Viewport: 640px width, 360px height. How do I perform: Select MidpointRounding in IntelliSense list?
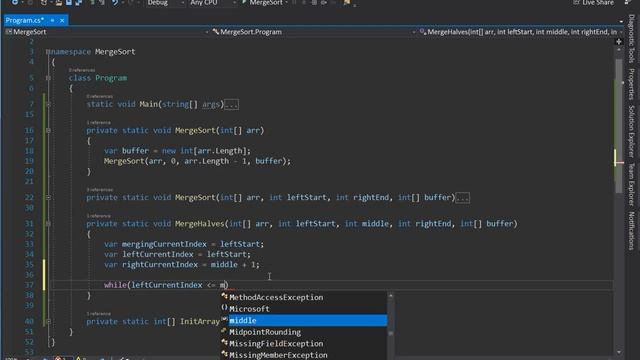304,332
